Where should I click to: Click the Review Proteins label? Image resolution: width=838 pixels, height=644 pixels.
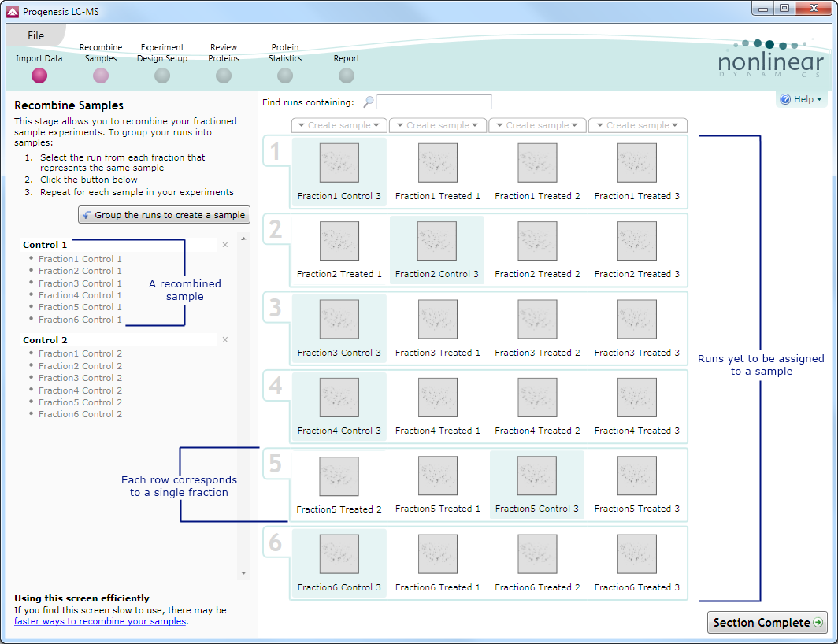click(x=224, y=53)
